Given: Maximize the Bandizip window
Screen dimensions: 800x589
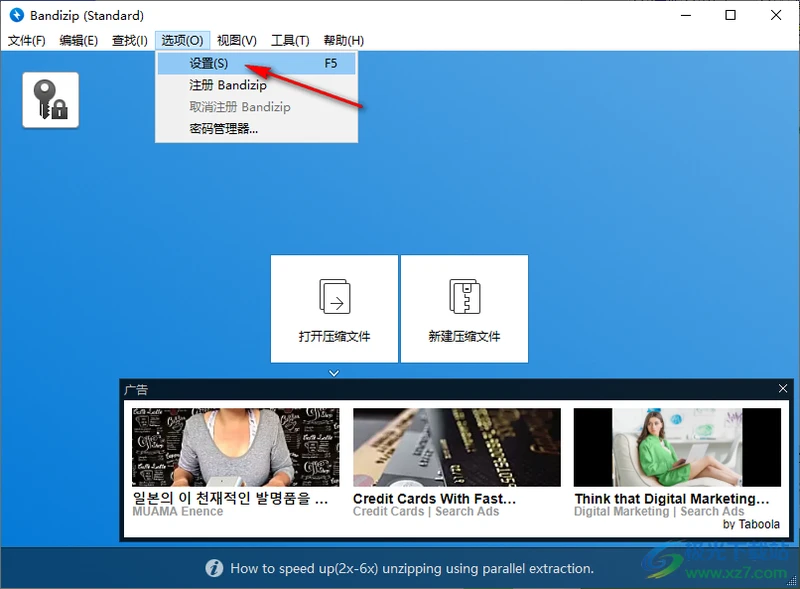Looking at the screenshot, I should pos(730,15).
